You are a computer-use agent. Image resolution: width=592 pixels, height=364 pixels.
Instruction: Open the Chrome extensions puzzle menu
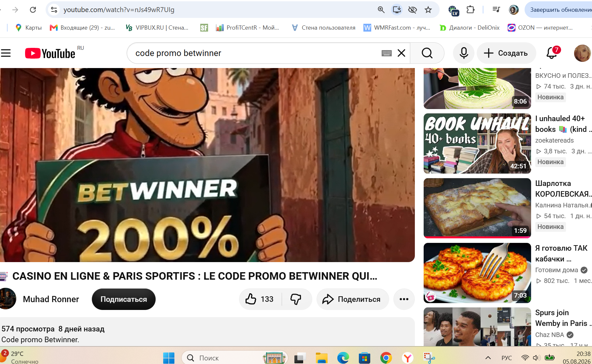[x=470, y=10]
